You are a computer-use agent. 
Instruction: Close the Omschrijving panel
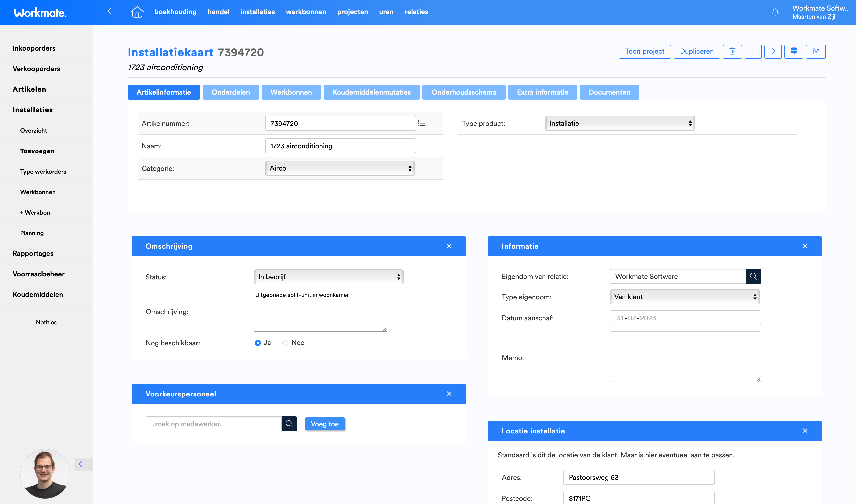pos(449,246)
